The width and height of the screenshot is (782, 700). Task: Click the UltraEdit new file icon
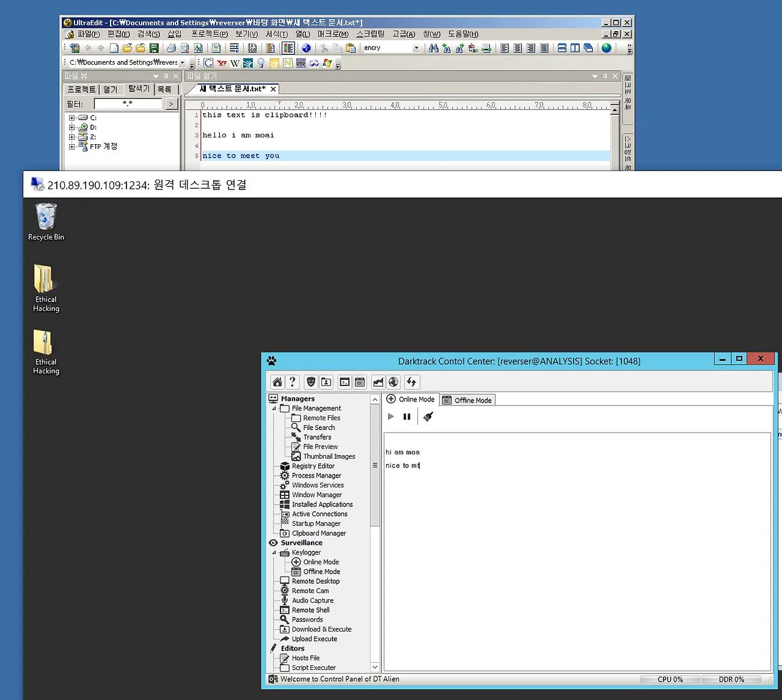[x=114, y=48]
